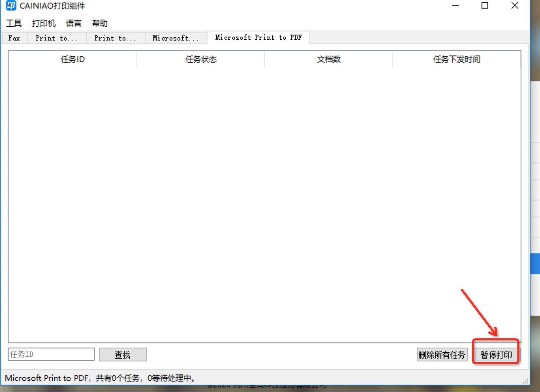Close the CAINIAO print component window
540x392 pixels.
[514, 6]
